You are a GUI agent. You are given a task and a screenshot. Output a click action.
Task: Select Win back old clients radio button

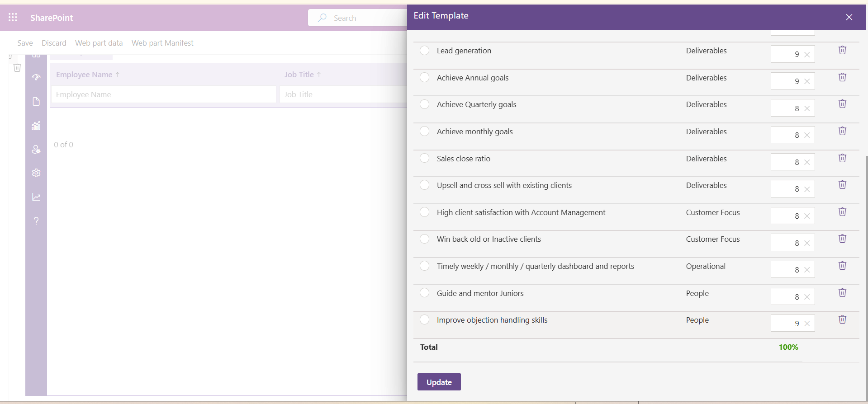pyautogui.click(x=424, y=239)
